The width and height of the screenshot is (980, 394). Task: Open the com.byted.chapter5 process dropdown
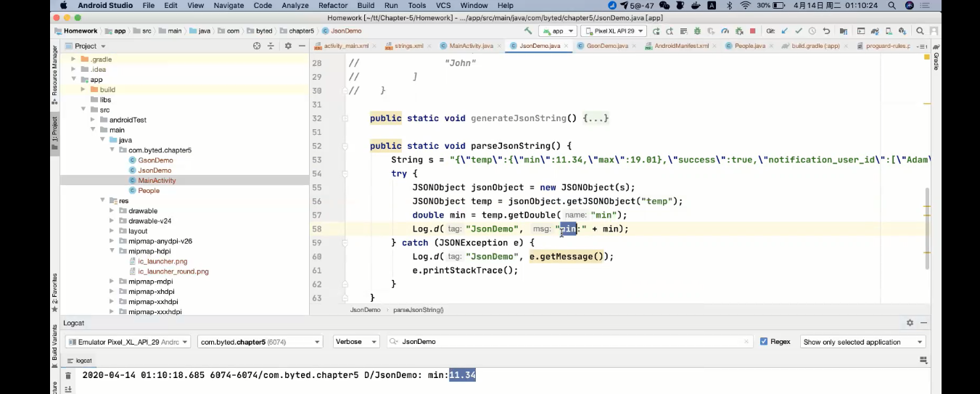[x=260, y=342]
